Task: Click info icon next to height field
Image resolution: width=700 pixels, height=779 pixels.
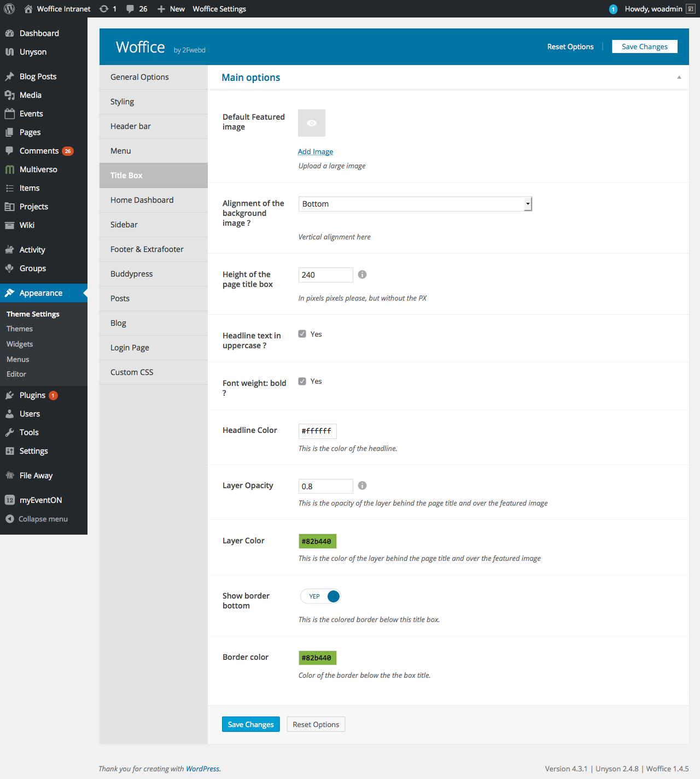Action: [x=362, y=274]
